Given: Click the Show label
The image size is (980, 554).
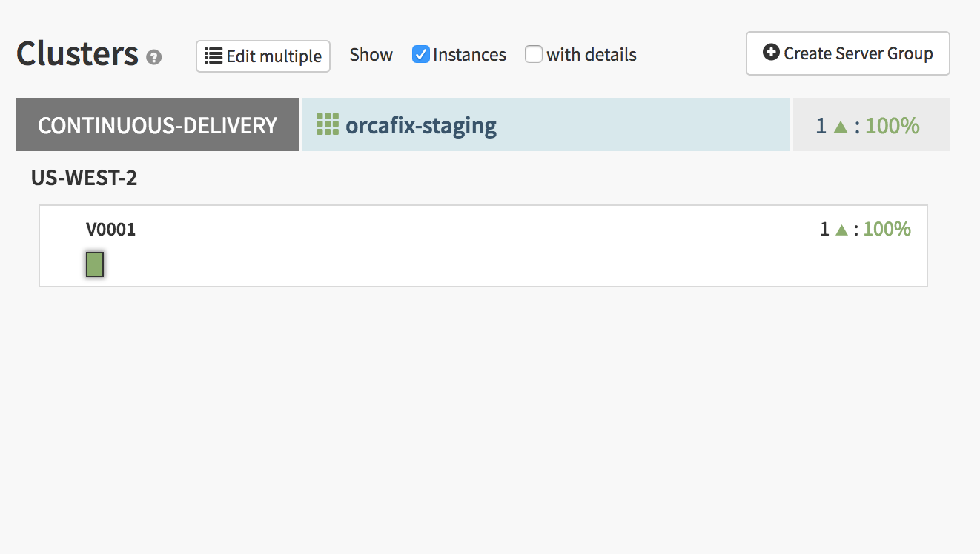Looking at the screenshot, I should [x=371, y=55].
